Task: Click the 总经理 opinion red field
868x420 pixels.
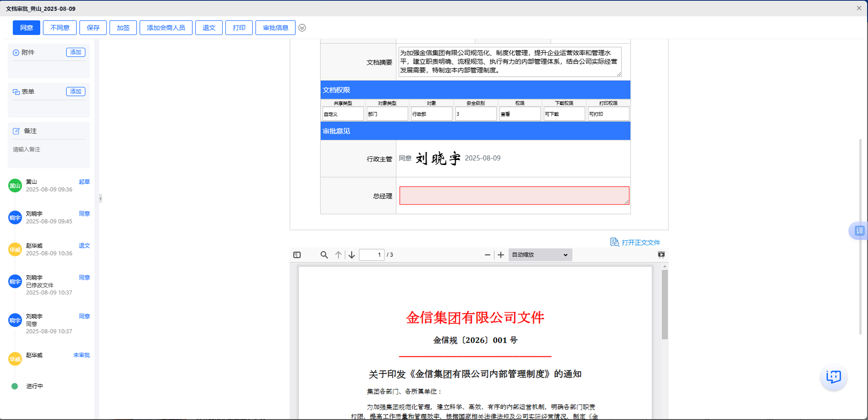Action: click(514, 195)
